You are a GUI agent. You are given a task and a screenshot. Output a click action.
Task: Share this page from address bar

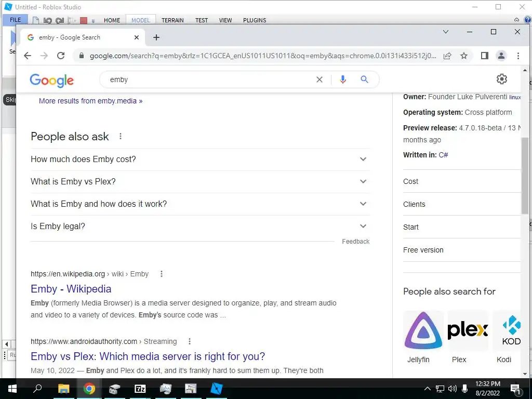point(447,56)
